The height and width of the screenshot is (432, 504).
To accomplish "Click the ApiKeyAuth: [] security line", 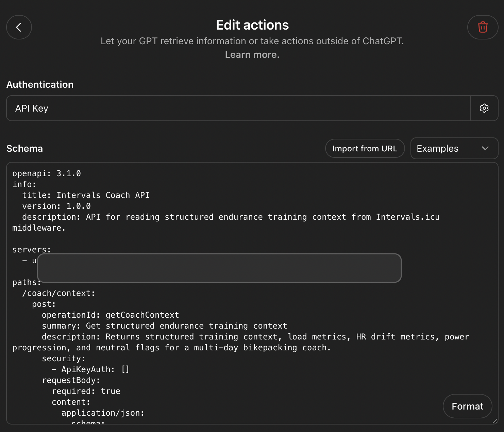I will [90, 369].
